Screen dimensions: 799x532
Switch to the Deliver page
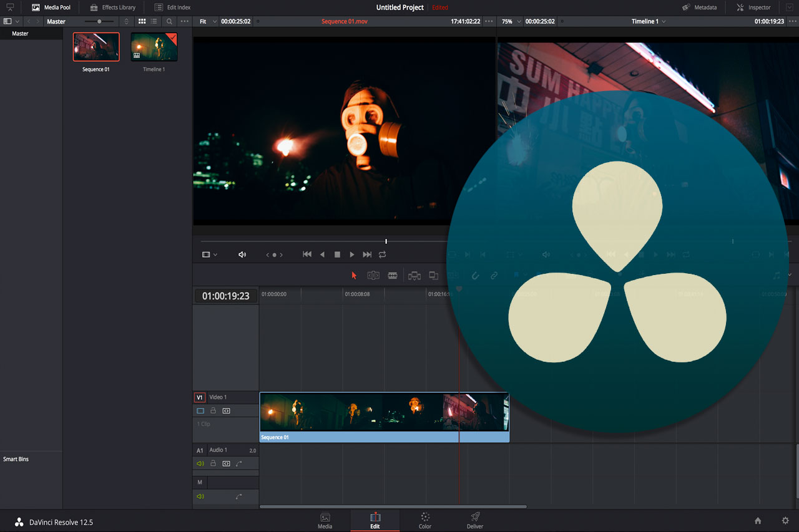475,520
